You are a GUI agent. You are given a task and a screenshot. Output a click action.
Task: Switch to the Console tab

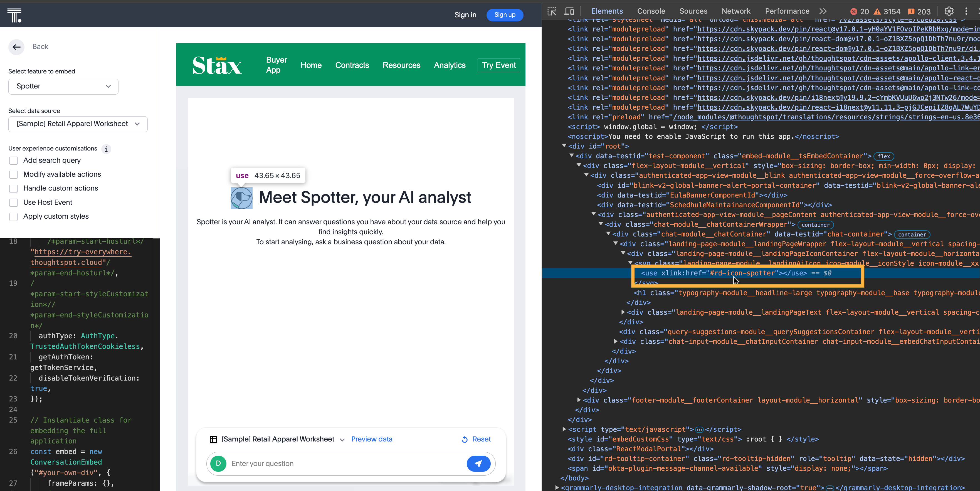pyautogui.click(x=651, y=11)
